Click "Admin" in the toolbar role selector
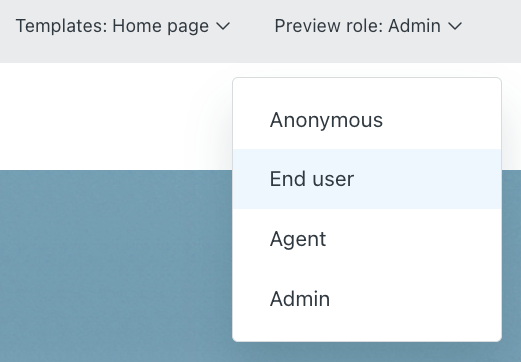Viewport: 521px width, 362px height. pyautogui.click(x=414, y=26)
